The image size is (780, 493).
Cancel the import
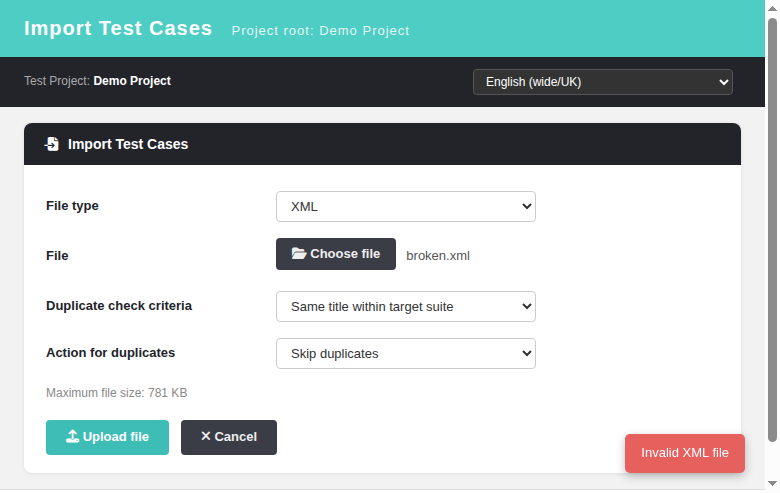[229, 437]
